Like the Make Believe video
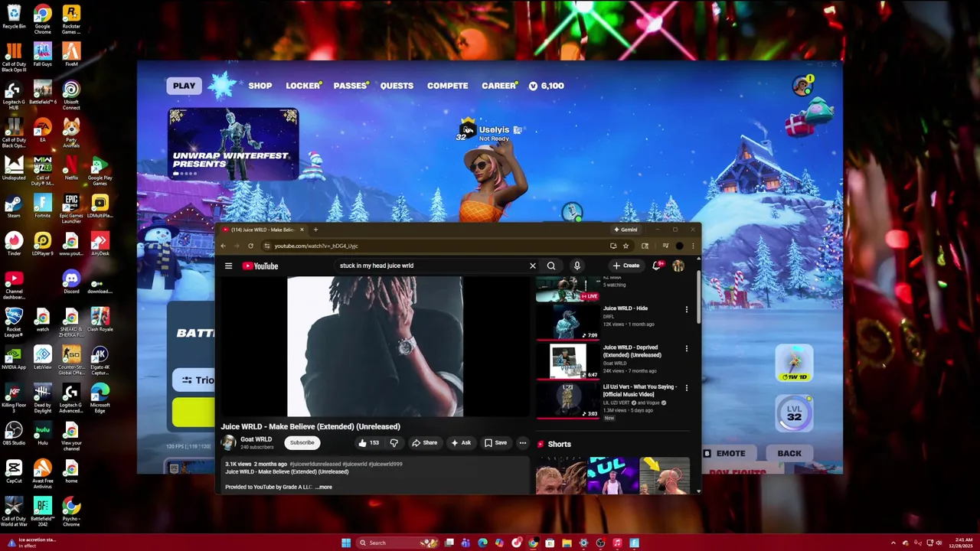This screenshot has height=551, width=980. point(368,442)
